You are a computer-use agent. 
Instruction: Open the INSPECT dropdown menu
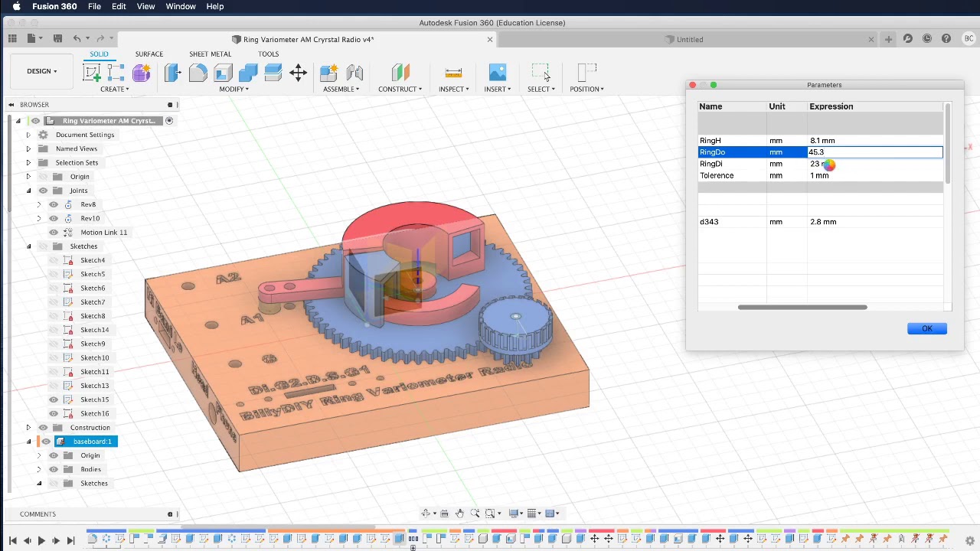453,89
